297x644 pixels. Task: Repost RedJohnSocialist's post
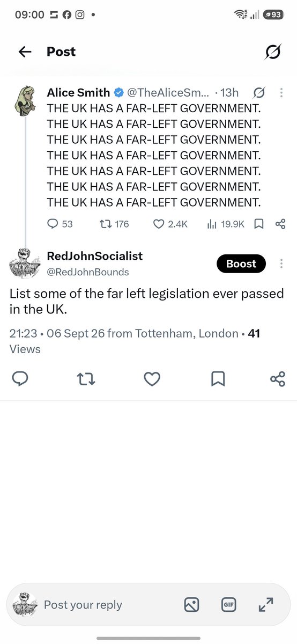[86, 379]
